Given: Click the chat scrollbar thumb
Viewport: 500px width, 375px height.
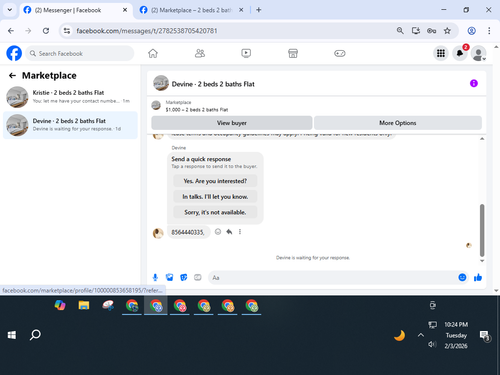Looking at the screenshot, I should (482, 230).
